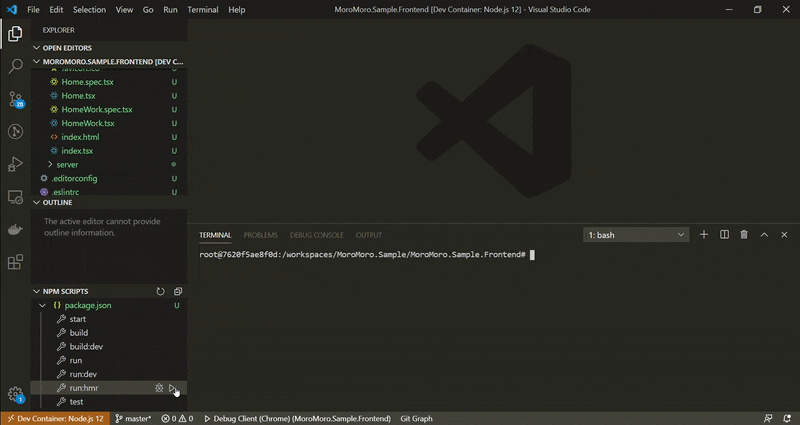Focus the bash terminal prompt line
Image resolution: width=800 pixels, height=425 pixels.
pos(367,255)
